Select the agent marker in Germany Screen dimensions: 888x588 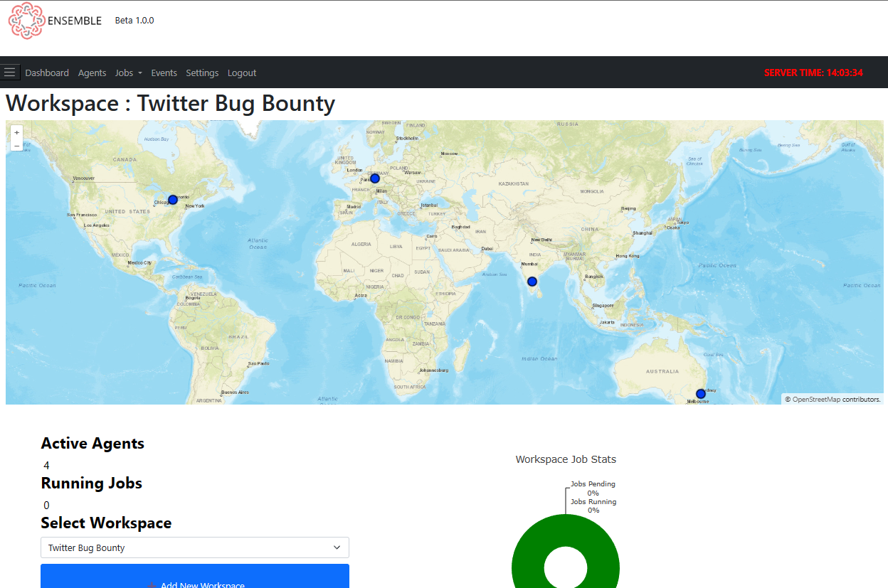[375, 178]
